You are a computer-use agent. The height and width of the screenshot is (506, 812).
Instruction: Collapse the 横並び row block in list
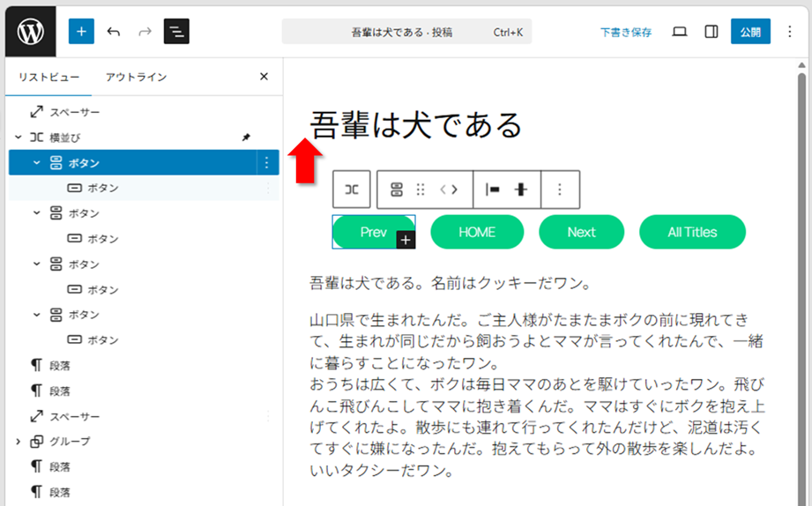(x=18, y=138)
